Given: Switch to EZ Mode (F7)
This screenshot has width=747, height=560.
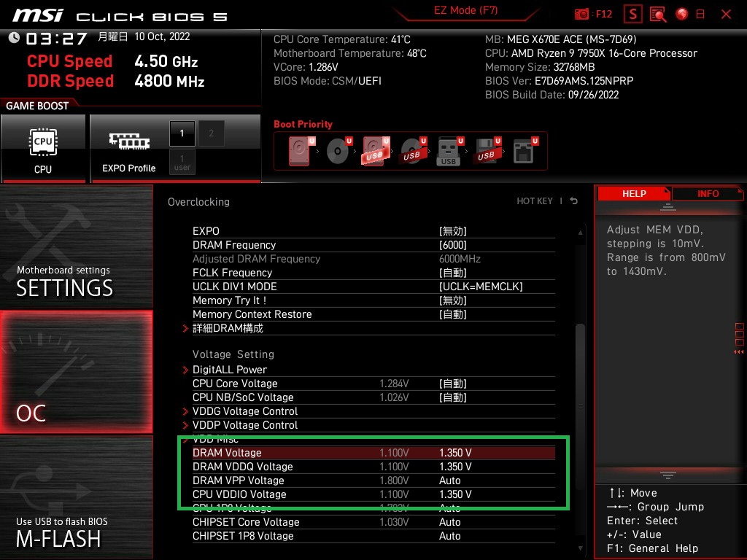Looking at the screenshot, I should 465,10.
